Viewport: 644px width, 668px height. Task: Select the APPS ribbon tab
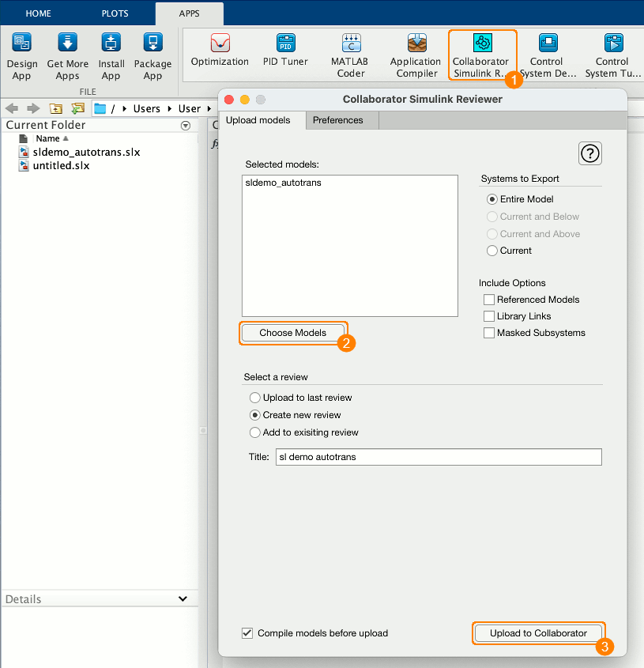tap(190, 13)
